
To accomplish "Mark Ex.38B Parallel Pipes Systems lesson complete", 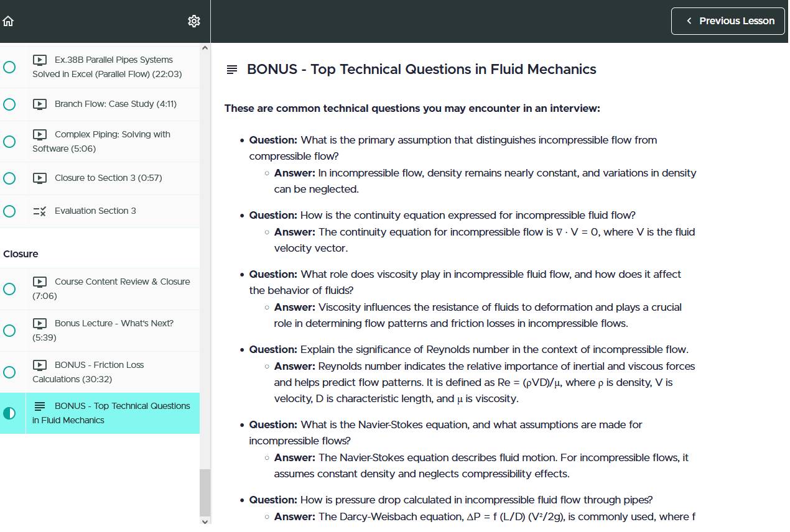I will tap(9, 67).
